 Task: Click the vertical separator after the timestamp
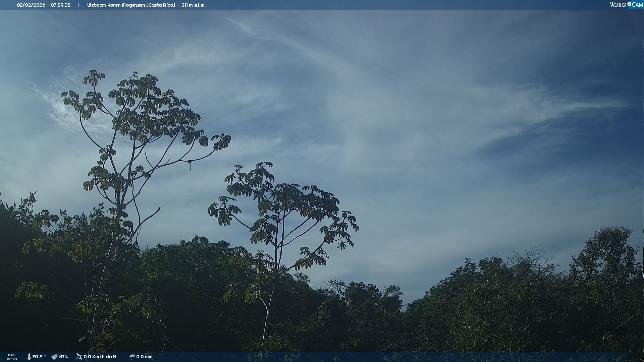[x=78, y=5]
